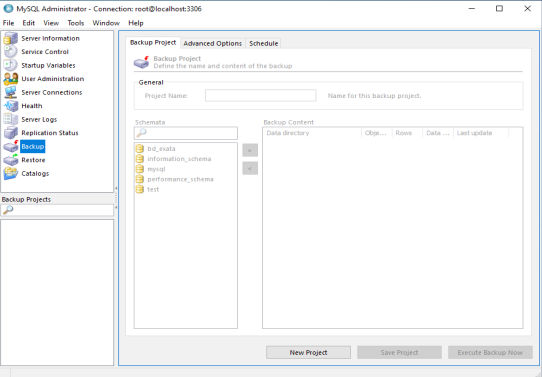Select Service Control in the sidebar
This screenshot has height=377, width=542.
pyautogui.click(x=45, y=52)
